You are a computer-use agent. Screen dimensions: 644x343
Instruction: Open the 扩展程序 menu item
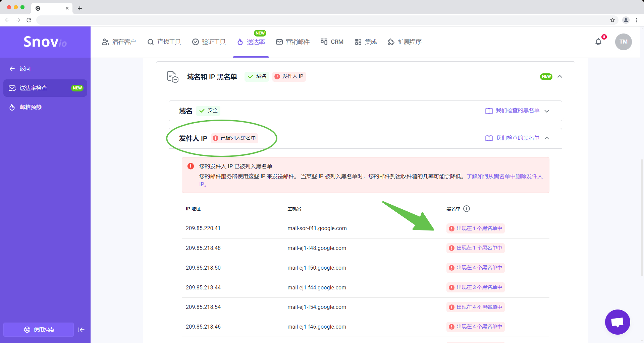405,42
